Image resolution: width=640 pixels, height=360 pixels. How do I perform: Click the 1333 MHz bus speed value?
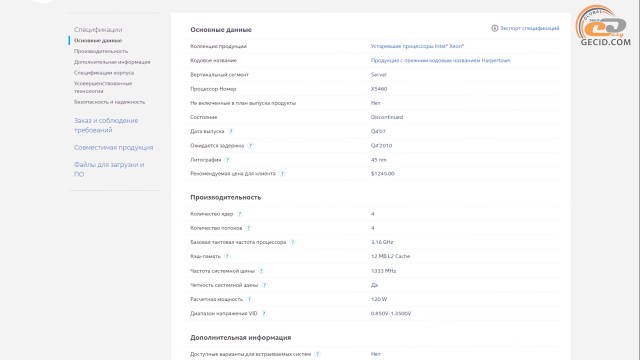tap(383, 271)
